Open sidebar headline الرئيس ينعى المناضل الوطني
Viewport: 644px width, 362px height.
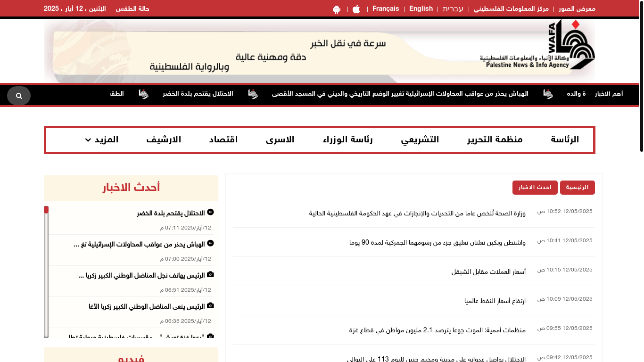coord(147,306)
